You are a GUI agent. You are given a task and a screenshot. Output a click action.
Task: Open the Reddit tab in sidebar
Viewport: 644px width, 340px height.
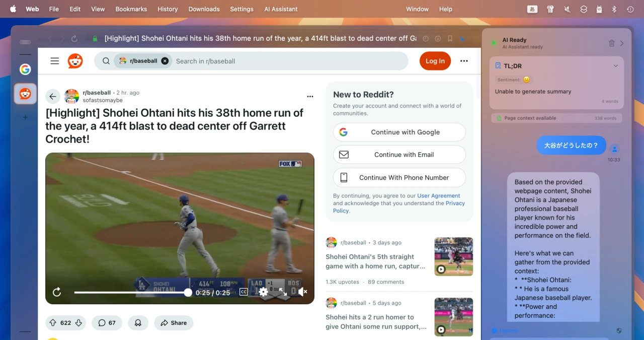pyautogui.click(x=25, y=94)
